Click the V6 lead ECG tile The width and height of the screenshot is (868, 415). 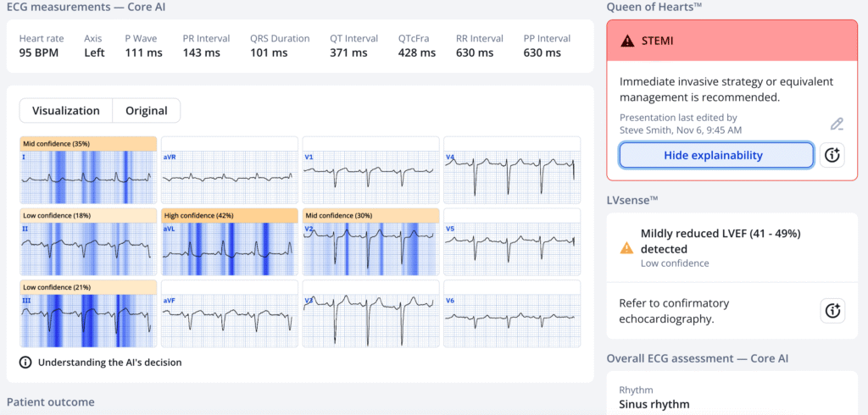(x=512, y=313)
